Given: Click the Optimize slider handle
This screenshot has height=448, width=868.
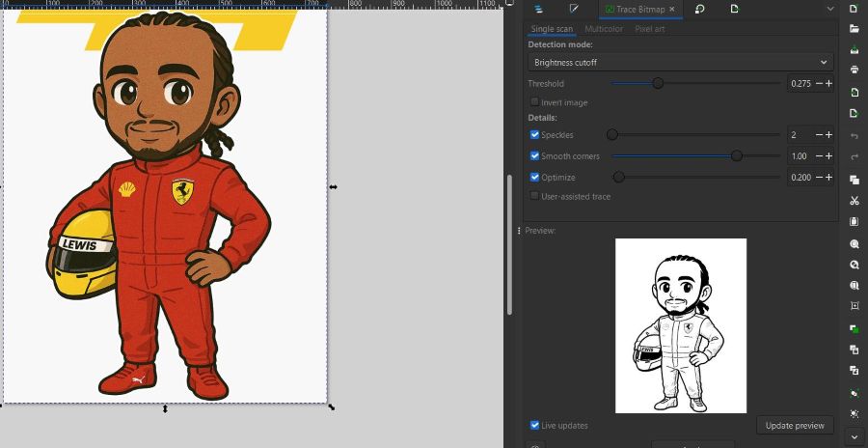Looking at the screenshot, I should click(x=619, y=177).
